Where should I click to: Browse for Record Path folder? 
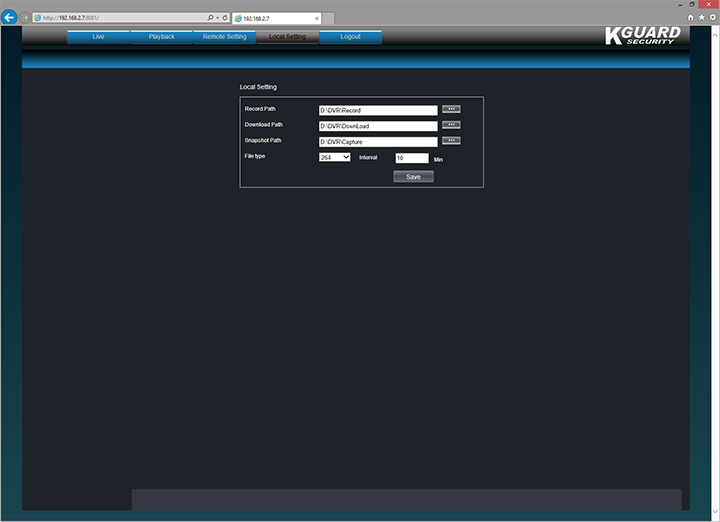(x=451, y=110)
